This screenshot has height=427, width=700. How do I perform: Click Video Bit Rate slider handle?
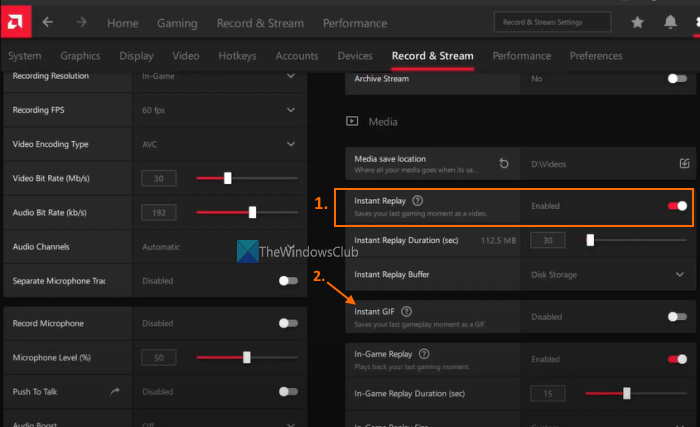228,178
